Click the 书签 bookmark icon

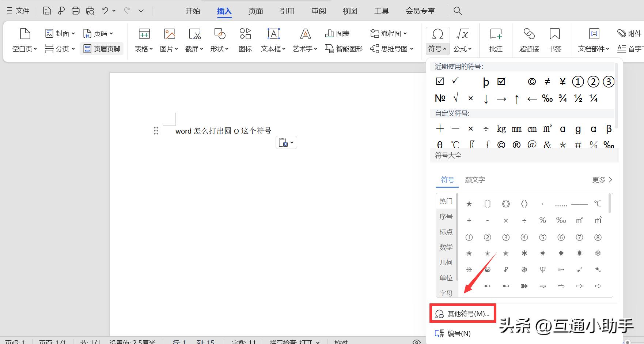pyautogui.click(x=554, y=40)
